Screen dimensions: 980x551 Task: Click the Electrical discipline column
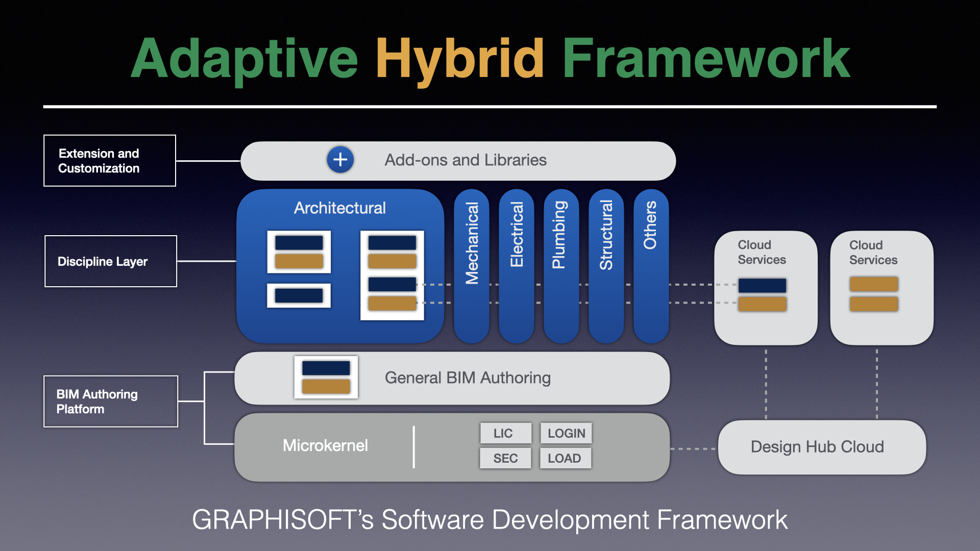(517, 265)
